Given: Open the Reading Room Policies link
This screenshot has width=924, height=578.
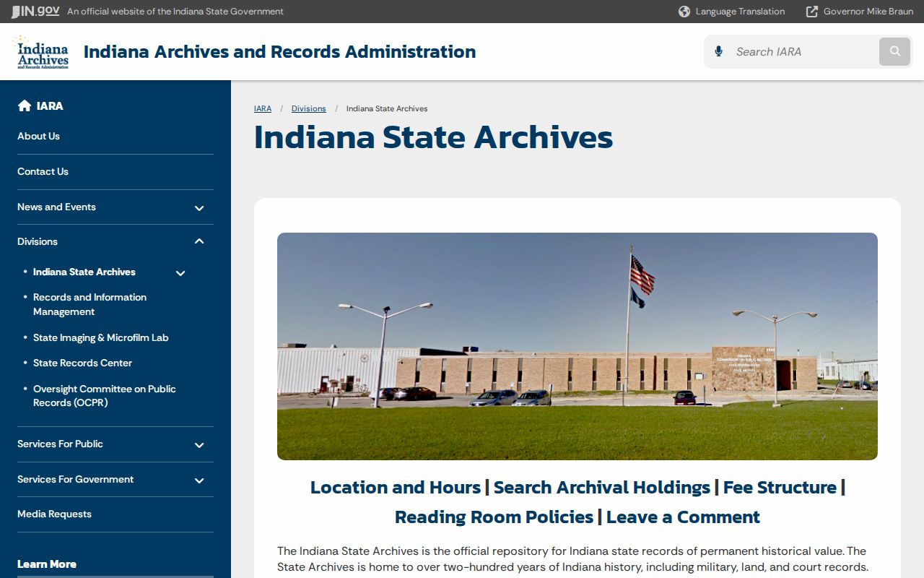Looking at the screenshot, I should tap(494, 517).
